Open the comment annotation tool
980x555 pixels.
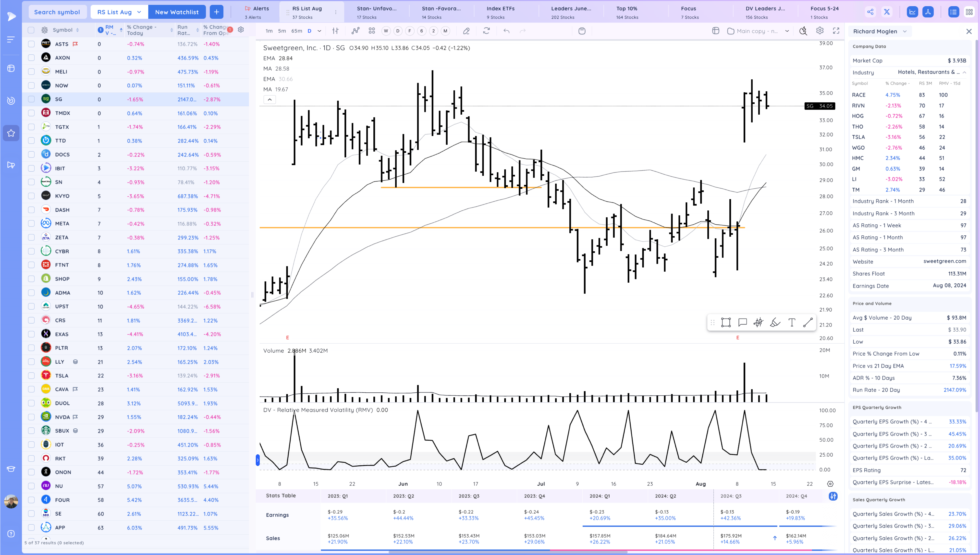tap(742, 323)
